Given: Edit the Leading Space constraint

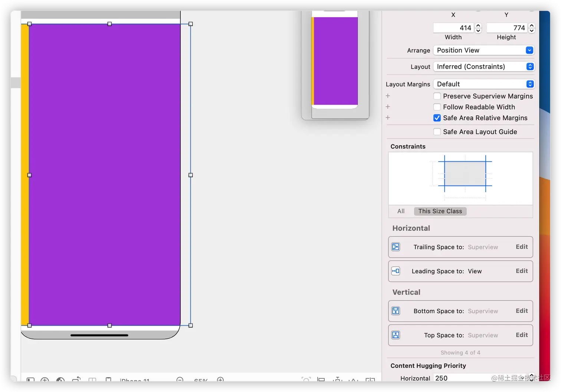Looking at the screenshot, I should click(x=522, y=271).
